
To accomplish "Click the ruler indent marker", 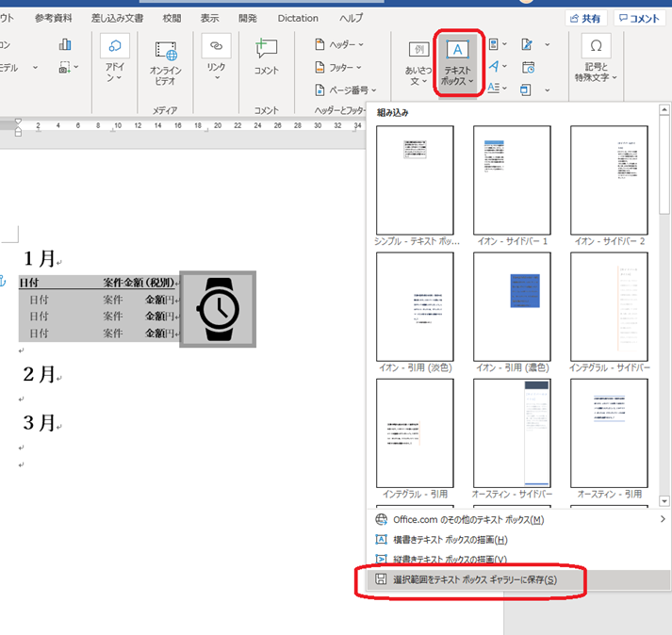I will click(18, 127).
